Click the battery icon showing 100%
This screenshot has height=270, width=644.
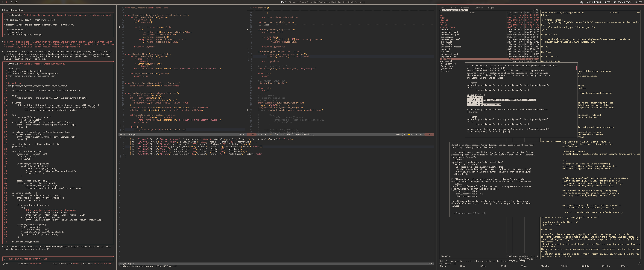(x=636, y=2)
